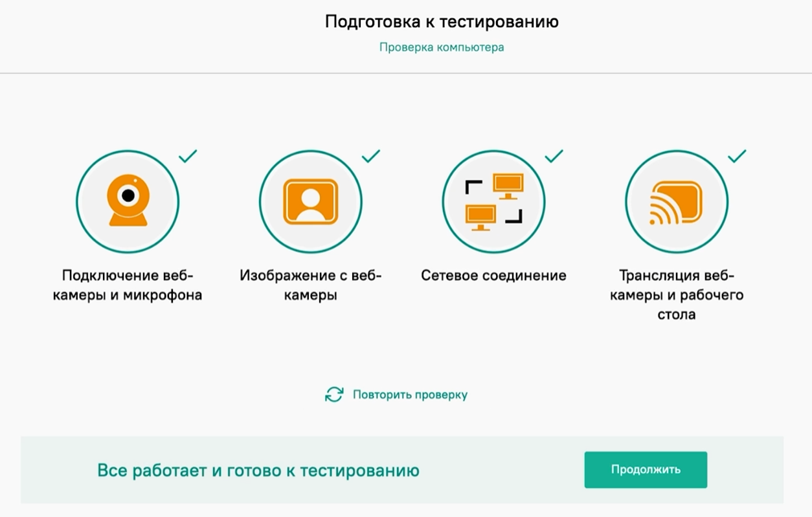
Task: Select the Подготовка к тестированию heading
Action: pyautogui.click(x=442, y=21)
